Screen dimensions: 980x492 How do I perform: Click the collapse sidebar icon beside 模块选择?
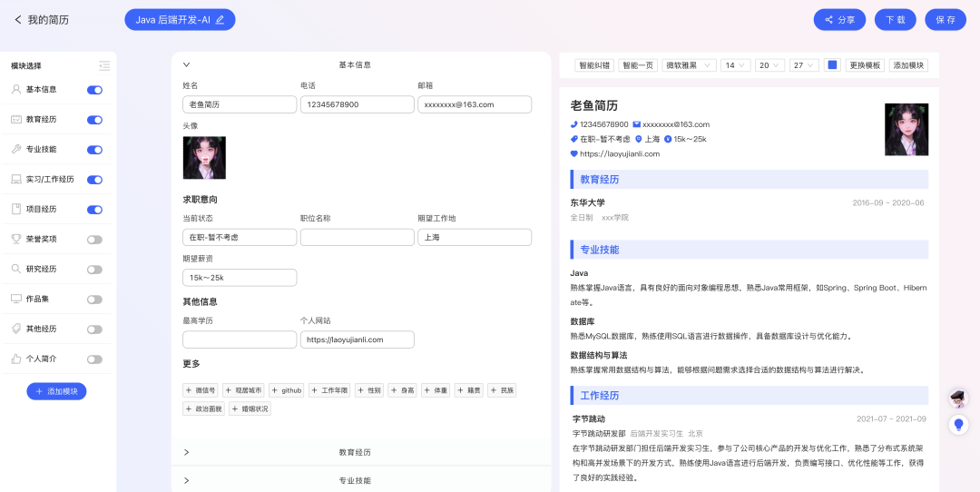104,65
